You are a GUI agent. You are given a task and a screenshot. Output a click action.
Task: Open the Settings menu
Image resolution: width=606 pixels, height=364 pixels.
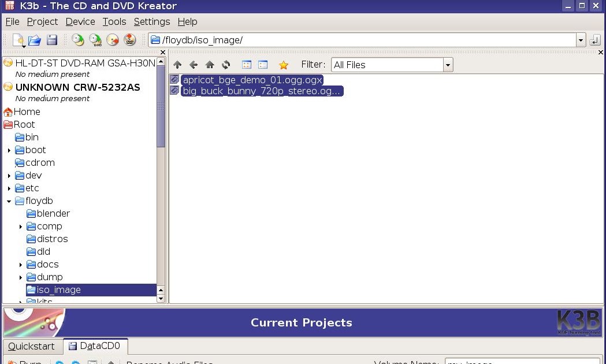(152, 21)
